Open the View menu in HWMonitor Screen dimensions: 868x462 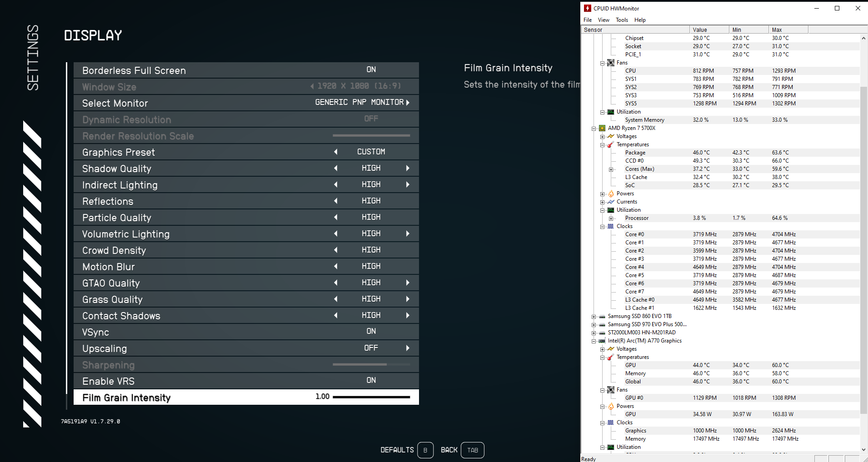point(604,20)
